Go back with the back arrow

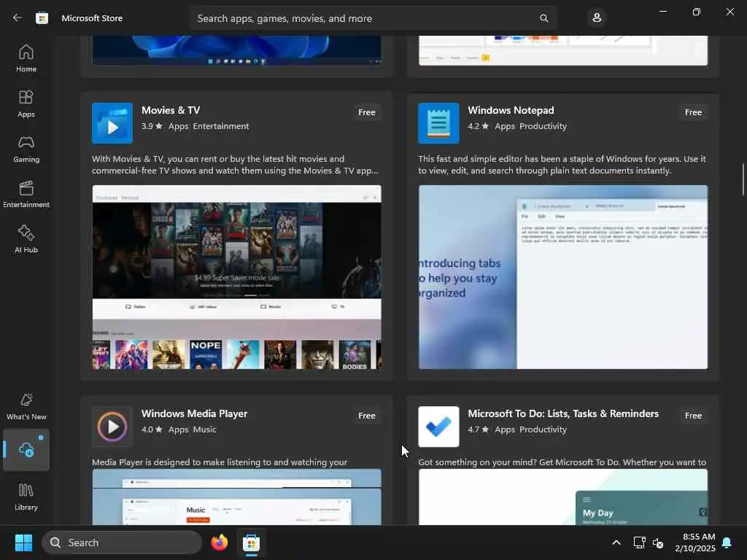coord(18,18)
